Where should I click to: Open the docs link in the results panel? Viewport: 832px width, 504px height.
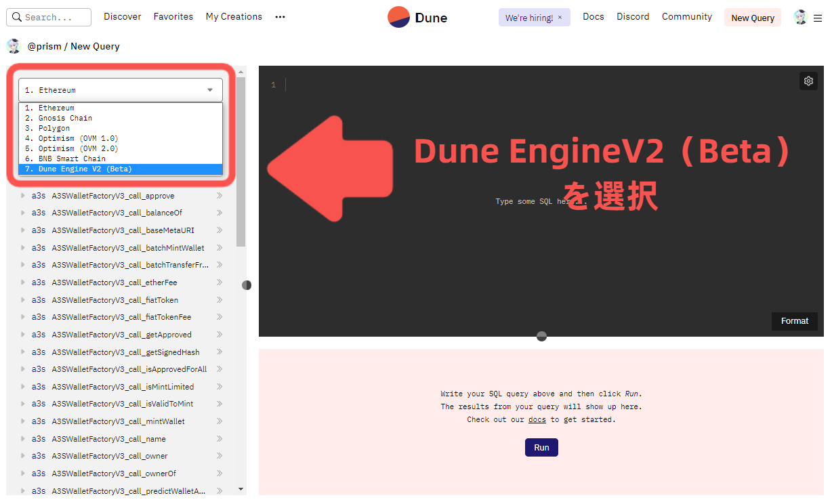coord(537,419)
